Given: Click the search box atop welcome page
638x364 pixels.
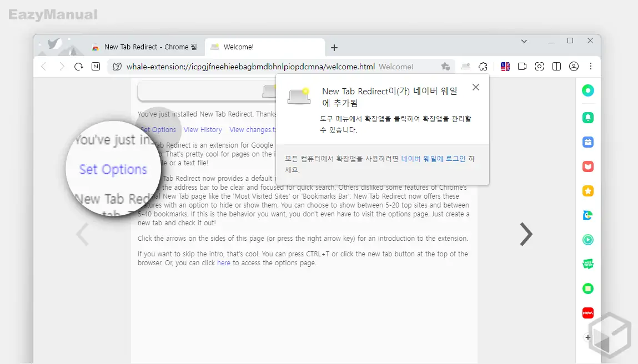Looking at the screenshot, I should (207, 91).
